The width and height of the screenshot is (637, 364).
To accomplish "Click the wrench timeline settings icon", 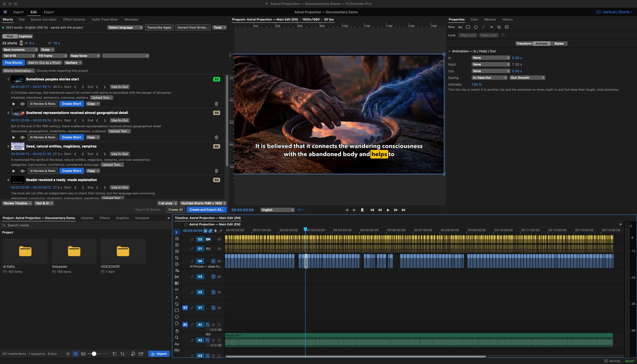I will (220, 231).
